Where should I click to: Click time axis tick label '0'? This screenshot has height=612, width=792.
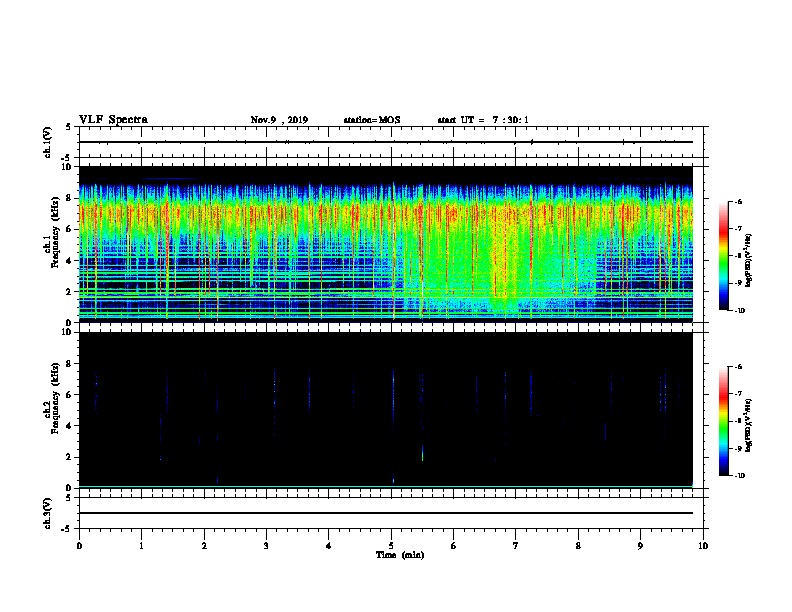[79, 546]
